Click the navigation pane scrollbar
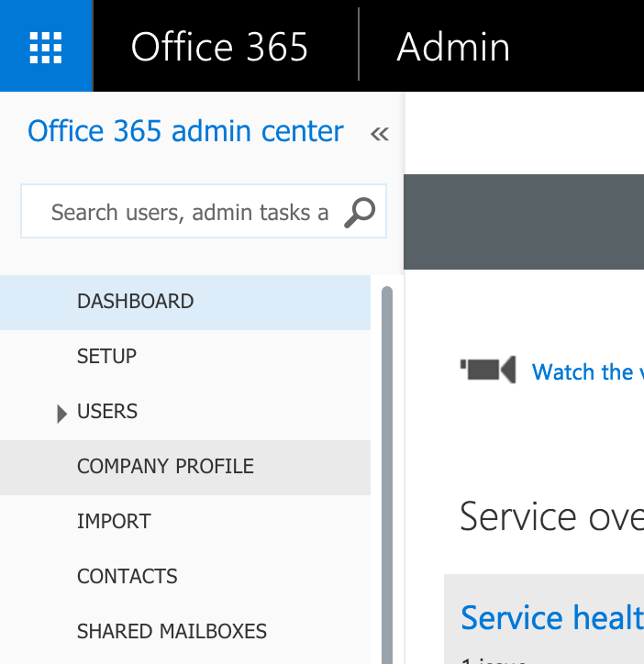The width and height of the screenshot is (644, 664). 387,474
